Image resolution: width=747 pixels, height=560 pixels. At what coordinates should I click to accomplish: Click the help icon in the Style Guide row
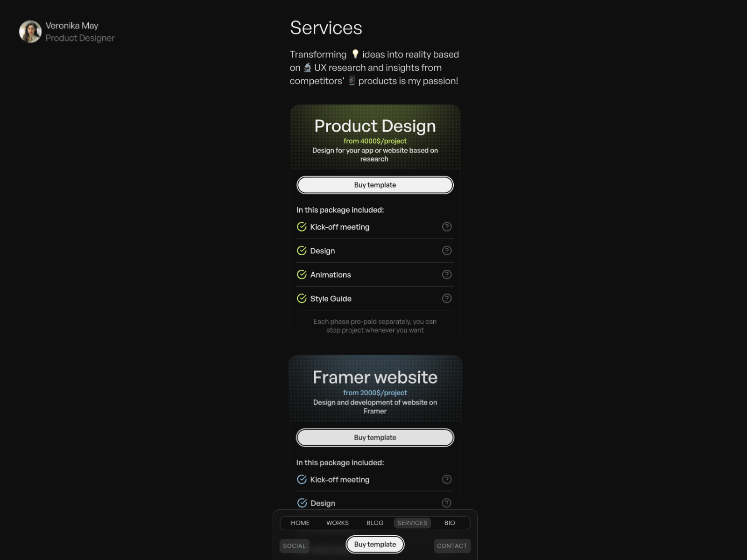point(447,298)
